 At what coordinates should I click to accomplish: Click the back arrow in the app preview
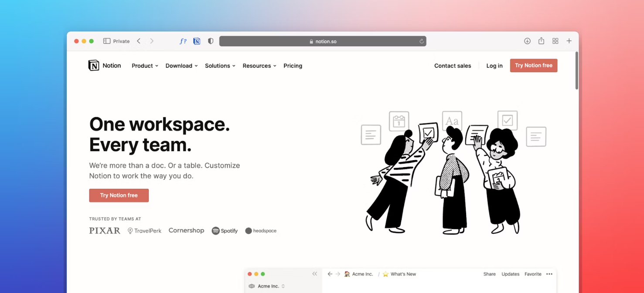point(330,274)
